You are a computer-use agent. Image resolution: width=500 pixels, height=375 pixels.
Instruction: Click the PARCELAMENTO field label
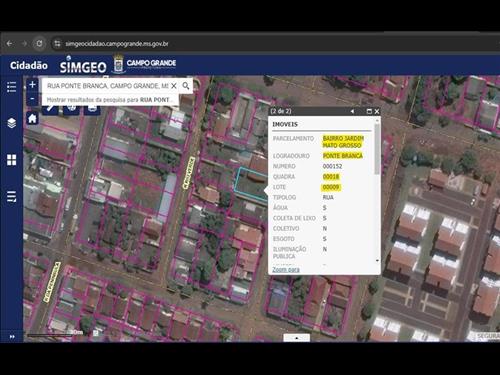coord(293,138)
